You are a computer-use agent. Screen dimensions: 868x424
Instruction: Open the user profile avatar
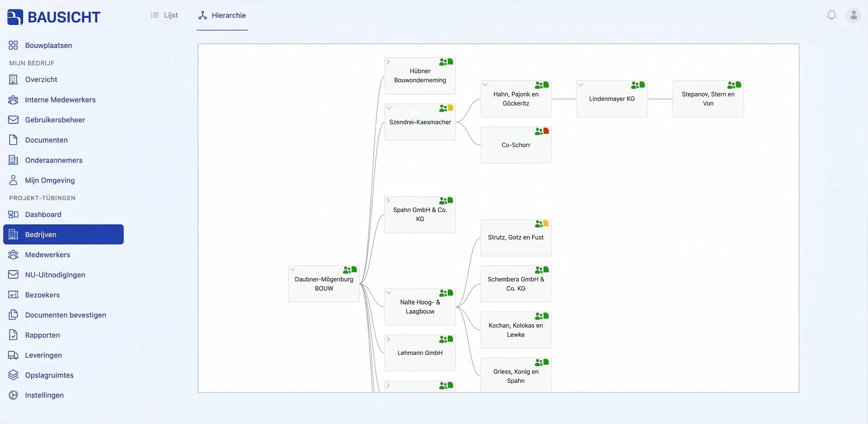pyautogui.click(x=853, y=15)
